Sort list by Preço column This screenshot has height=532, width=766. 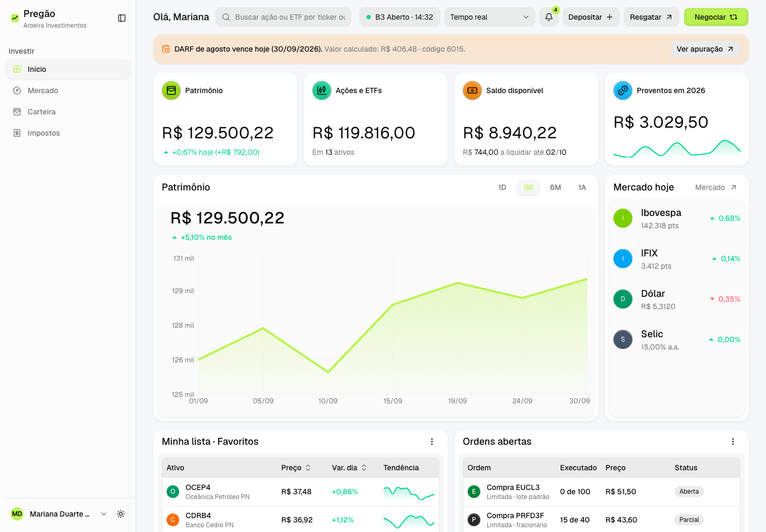click(x=296, y=468)
